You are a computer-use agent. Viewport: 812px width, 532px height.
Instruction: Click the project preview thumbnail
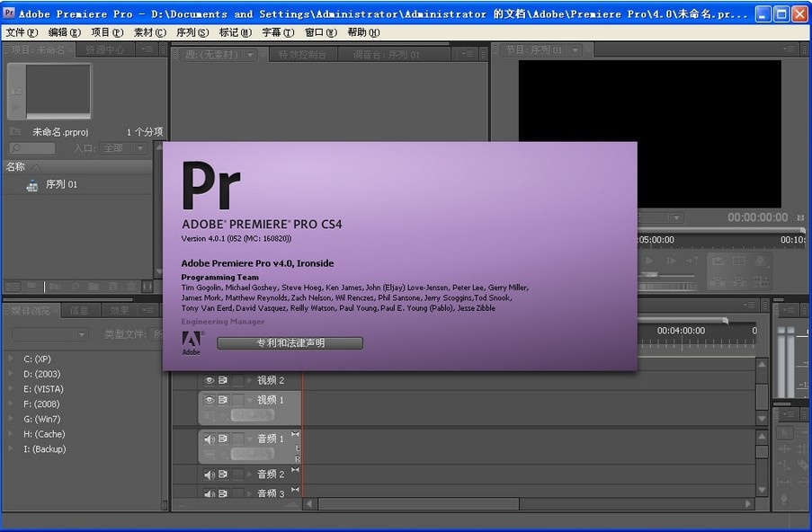click(x=58, y=91)
